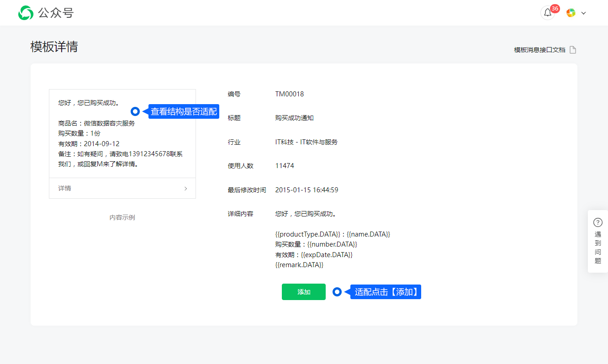Click the {{remark.DATA}} template line
The width and height of the screenshot is (608, 364).
pos(299,265)
